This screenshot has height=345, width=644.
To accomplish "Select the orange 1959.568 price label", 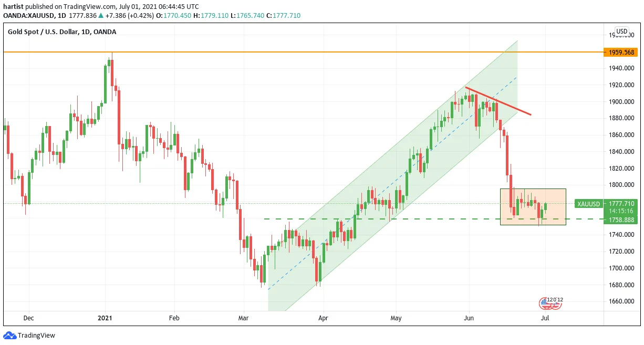I will [620, 52].
